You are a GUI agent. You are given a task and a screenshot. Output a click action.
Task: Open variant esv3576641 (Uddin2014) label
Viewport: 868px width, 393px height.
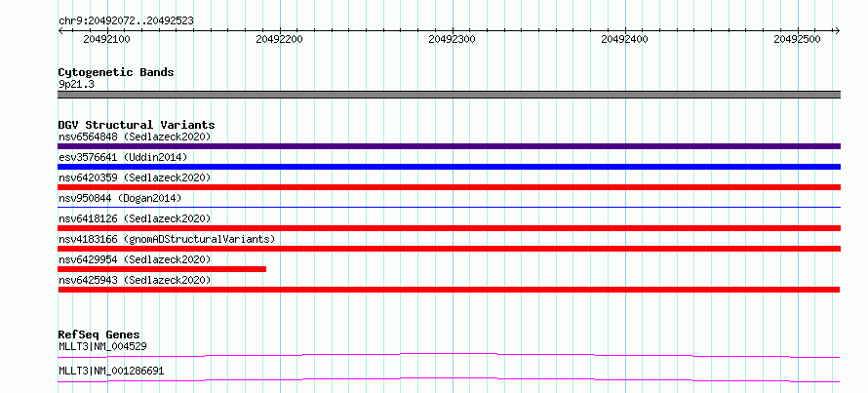[123, 157]
